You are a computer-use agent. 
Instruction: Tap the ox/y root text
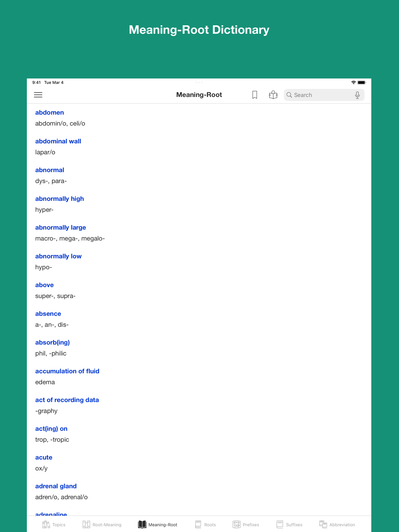[x=41, y=469]
